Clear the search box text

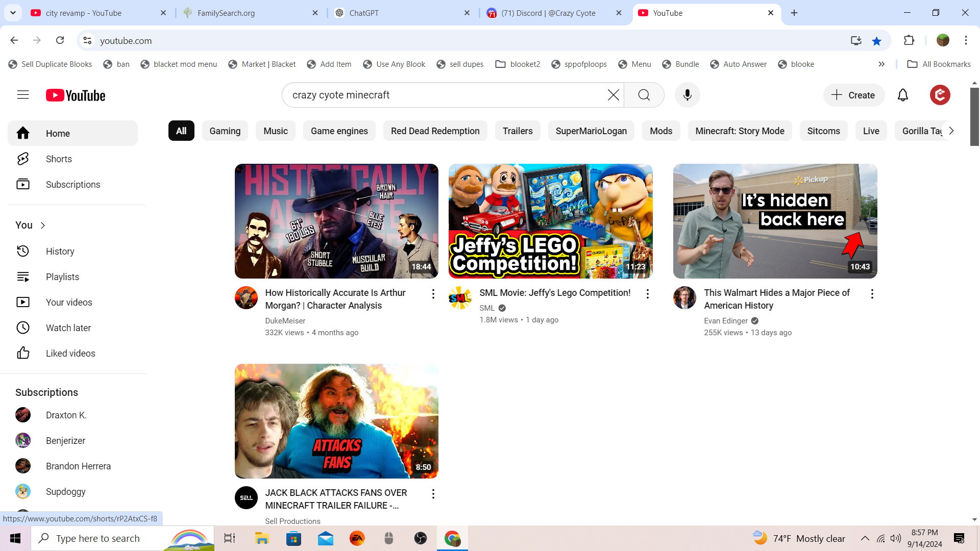(613, 95)
